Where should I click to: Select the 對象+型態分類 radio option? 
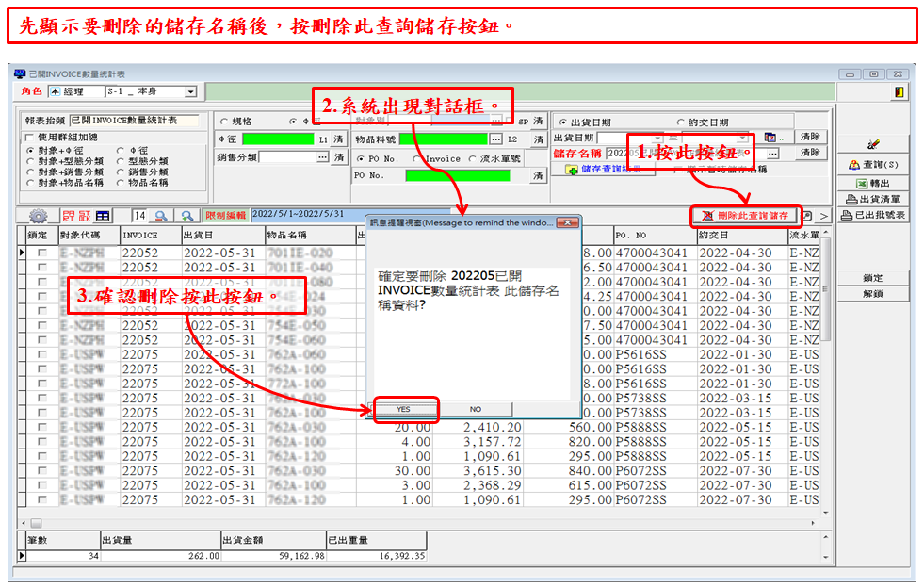pyautogui.click(x=31, y=161)
